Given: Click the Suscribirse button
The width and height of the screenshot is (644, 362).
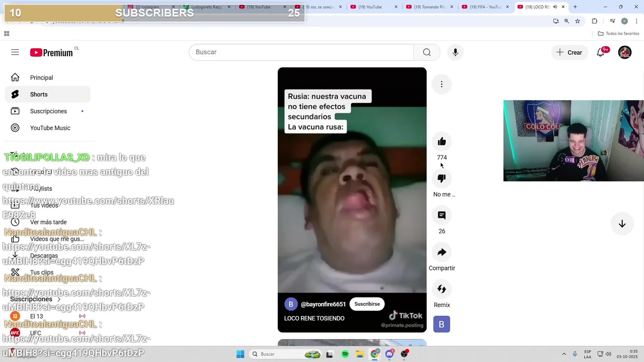Looking at the screenshot, I should coord(367,304).
